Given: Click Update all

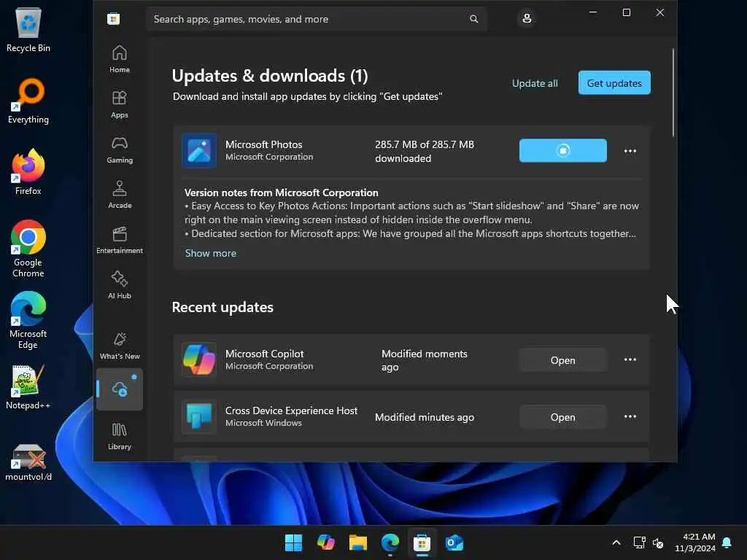Looking at the screenshot, I should coord(535,83).
